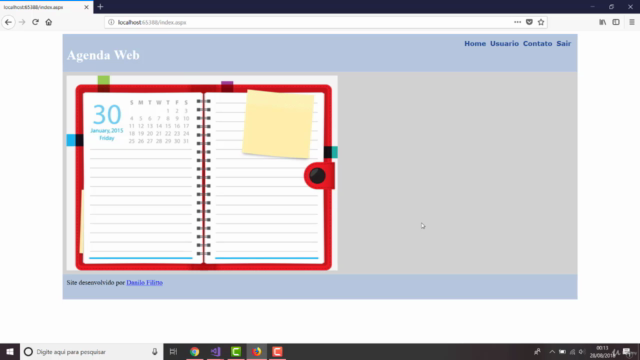Open the Home menu link
The height and width of the screenshot is (360, 640).
(x=475, y=44)
